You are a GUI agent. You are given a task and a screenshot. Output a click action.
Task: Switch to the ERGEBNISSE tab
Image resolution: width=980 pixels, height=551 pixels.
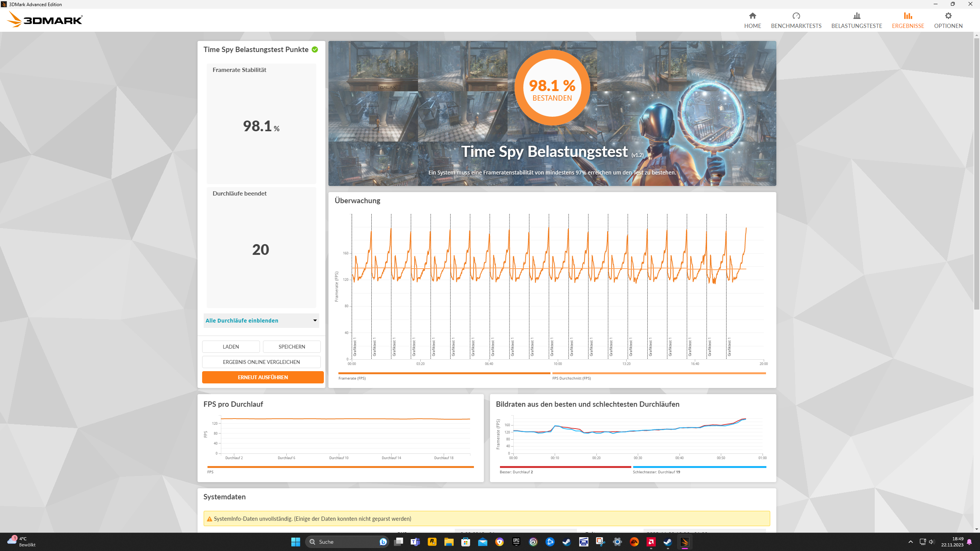point(908,20)
